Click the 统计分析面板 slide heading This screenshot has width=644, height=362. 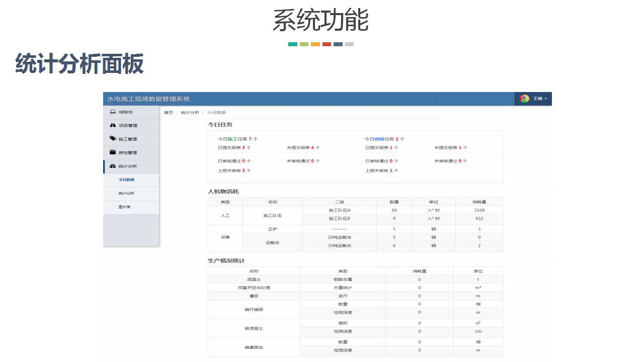tap(79, 64)
